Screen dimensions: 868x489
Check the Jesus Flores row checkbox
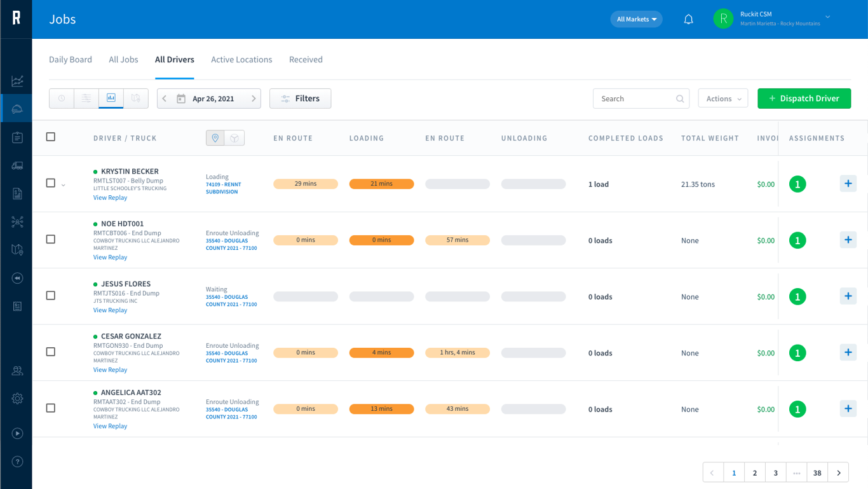tap(51, 296)
